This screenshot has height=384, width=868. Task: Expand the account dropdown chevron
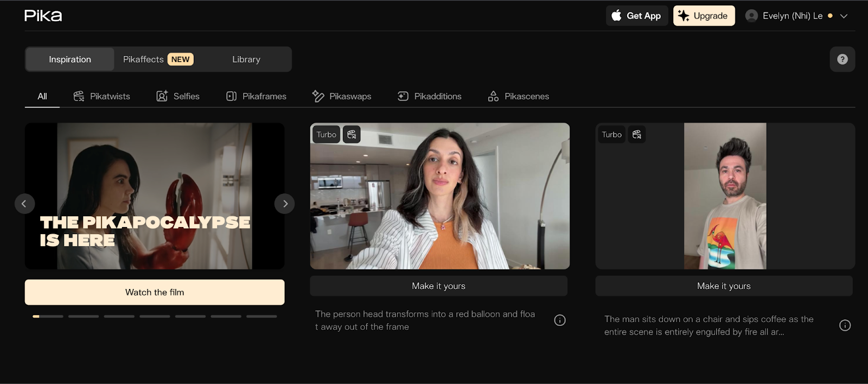click(844, 16)
